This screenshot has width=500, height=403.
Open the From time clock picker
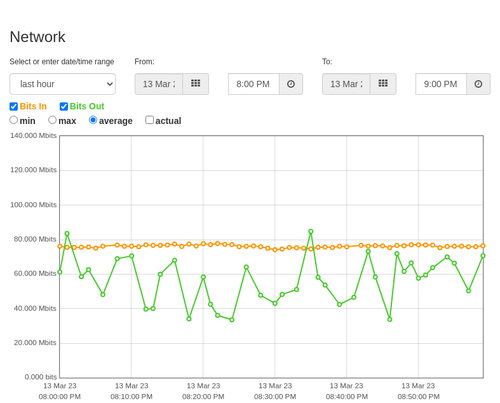(291, 84)
